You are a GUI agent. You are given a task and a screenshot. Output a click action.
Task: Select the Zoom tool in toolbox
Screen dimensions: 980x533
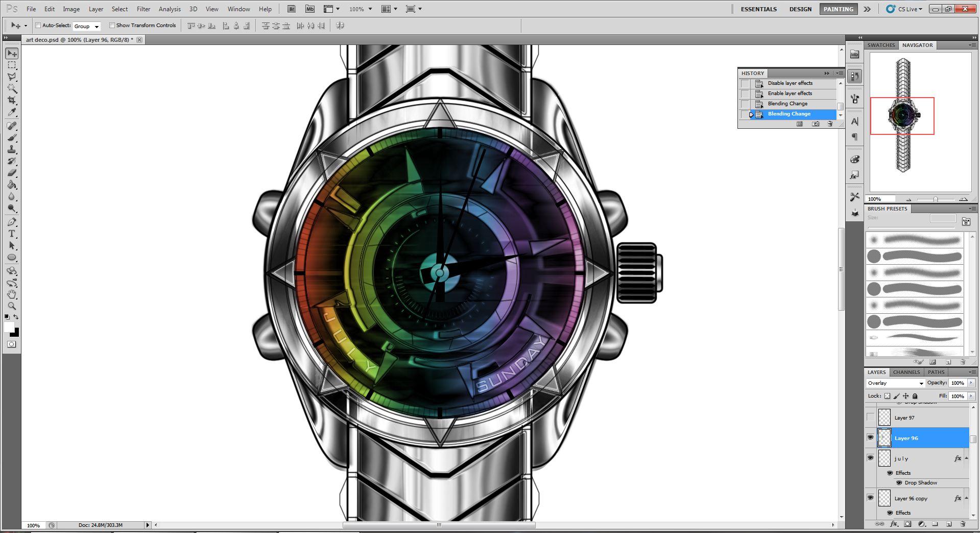tap(12, 306)
